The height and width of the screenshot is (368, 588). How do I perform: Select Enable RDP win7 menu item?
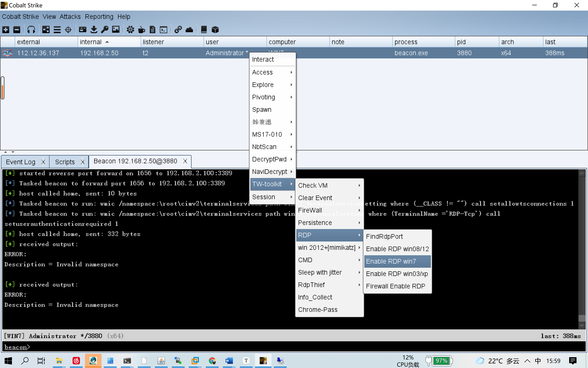click(397, 262)
